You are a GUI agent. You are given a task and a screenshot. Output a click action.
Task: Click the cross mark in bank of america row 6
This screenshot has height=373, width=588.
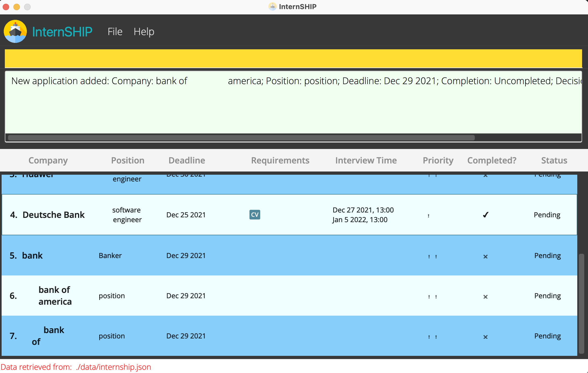485,297
